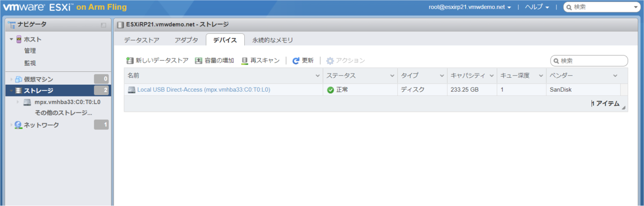Select the Devices (デバイス) tab
Screen dimensions: 644x206
pyautogui.click(x=225, y=40)
